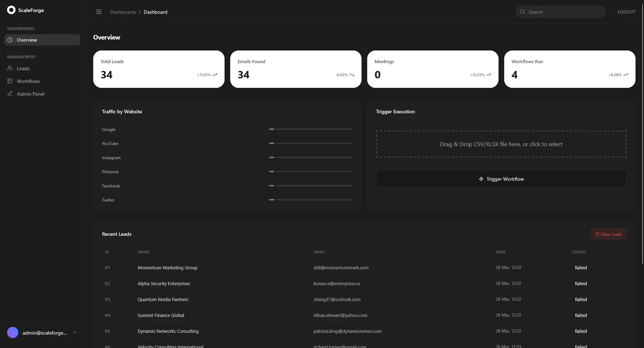This screenshot has height=348, width=644.
Task: Select the Summit Finance Global lead name
Action: pos(161,315)
